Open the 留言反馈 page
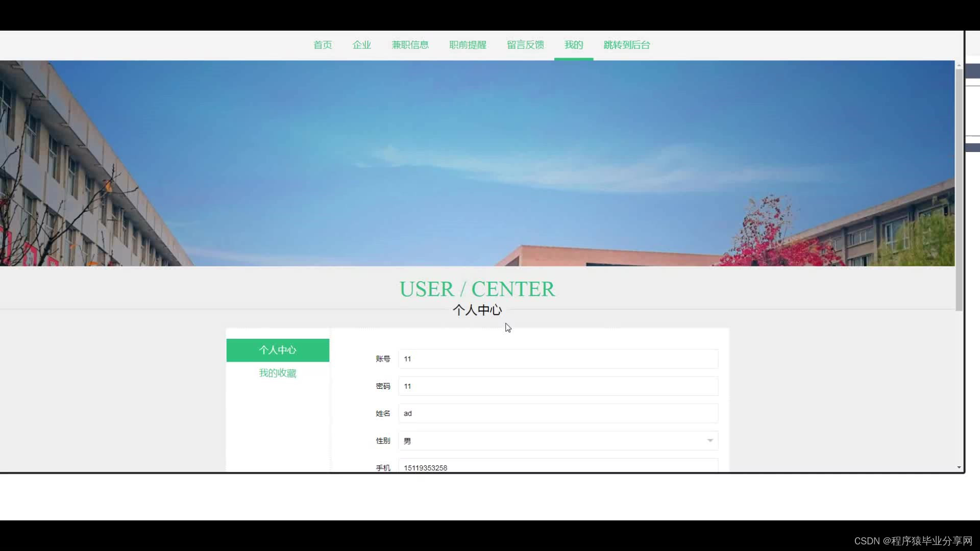Viewport: 980px width, 551px height. 525,45
